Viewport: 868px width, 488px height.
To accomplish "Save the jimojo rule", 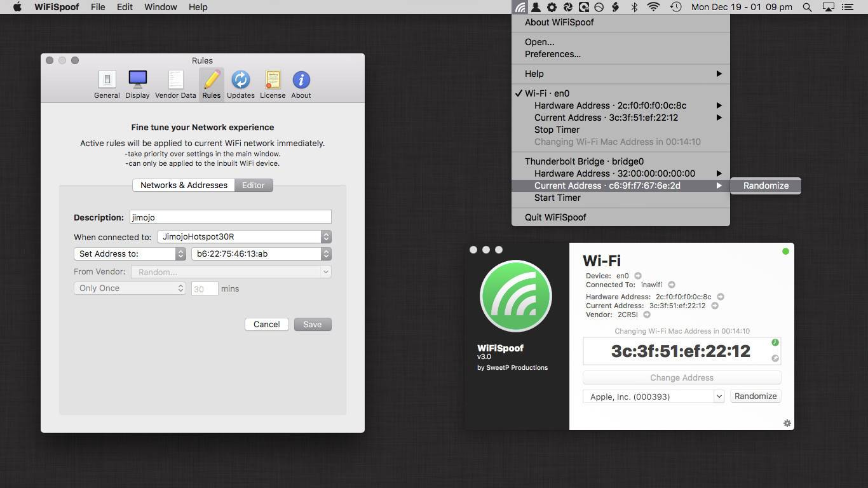I will click(x=313, y=324).
